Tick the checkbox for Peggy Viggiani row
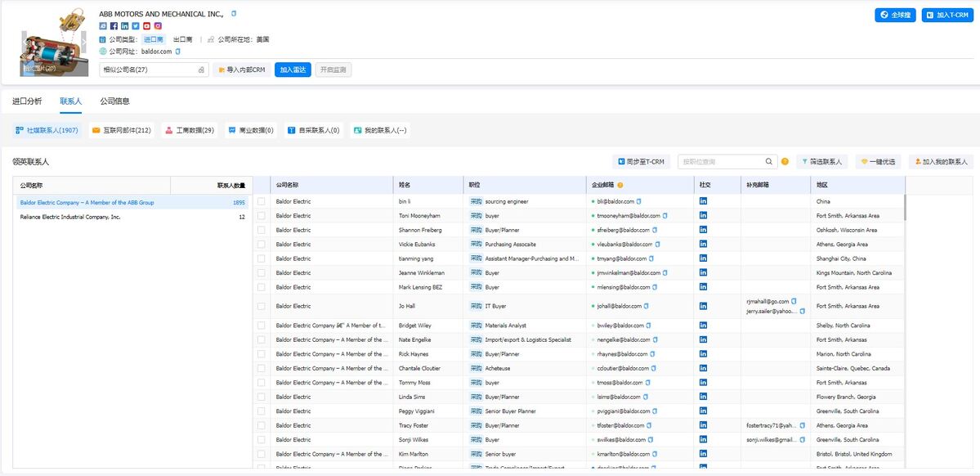The width and height of the screenshot is (980, 476). [262, 411]
